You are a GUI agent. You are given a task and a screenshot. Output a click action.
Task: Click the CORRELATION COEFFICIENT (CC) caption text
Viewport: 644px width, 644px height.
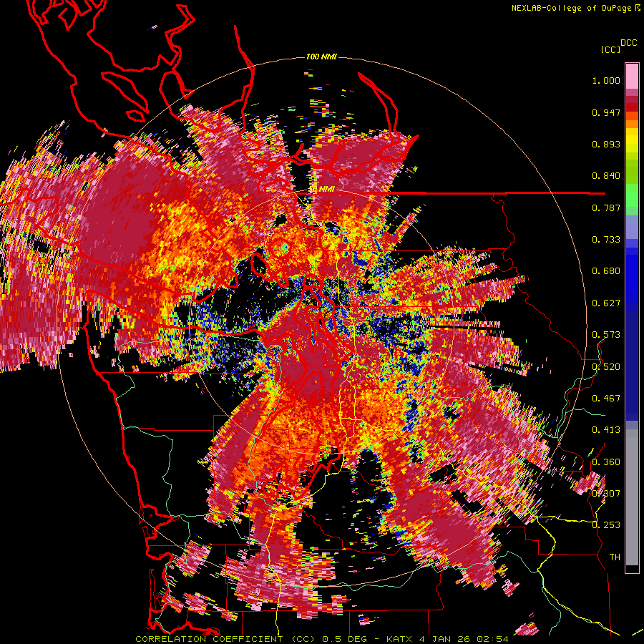tap(225, 639)
